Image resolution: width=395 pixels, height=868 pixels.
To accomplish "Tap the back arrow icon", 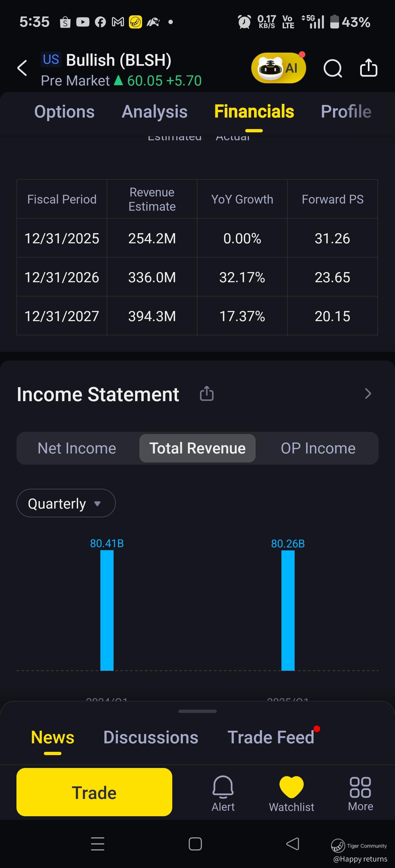I will click(x=22, y=68).
